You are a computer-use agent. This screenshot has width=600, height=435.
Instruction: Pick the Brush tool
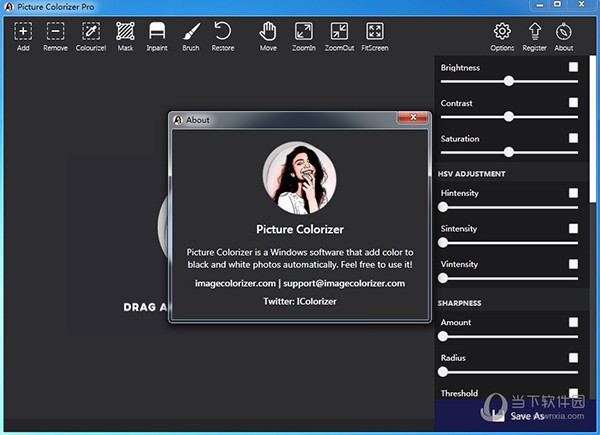click(x=191, y=36)
